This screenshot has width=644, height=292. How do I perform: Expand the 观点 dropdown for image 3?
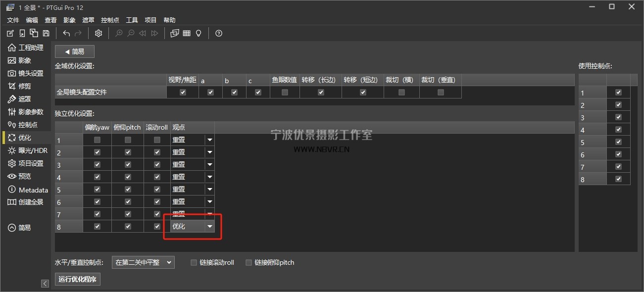(210, 164)
